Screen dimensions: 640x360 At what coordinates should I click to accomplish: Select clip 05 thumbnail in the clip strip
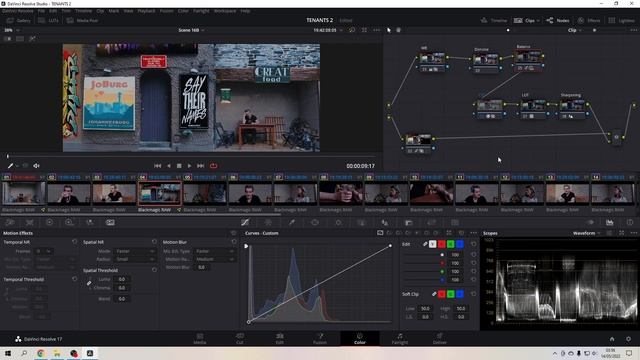pos(205,193)
